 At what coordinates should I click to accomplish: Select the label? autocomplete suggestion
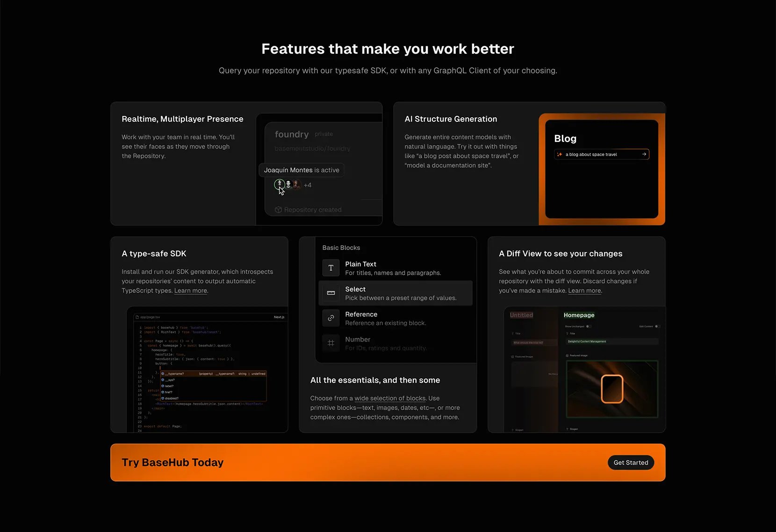pyautogui.click(x=214, y=386)
